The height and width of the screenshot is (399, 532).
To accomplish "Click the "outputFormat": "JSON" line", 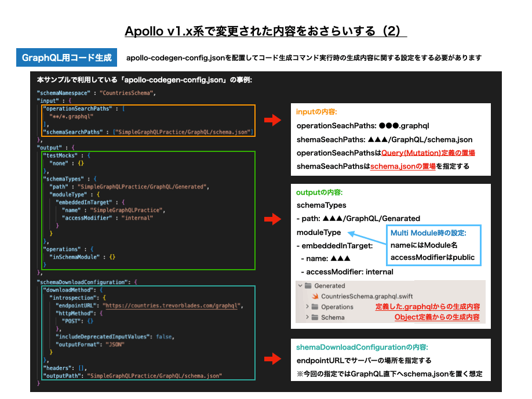I will pos(90,344).
